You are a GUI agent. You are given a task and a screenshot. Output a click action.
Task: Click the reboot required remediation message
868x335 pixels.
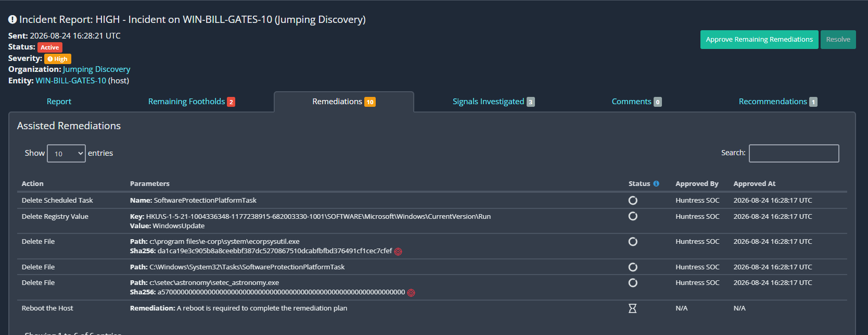tap(262, 308)
